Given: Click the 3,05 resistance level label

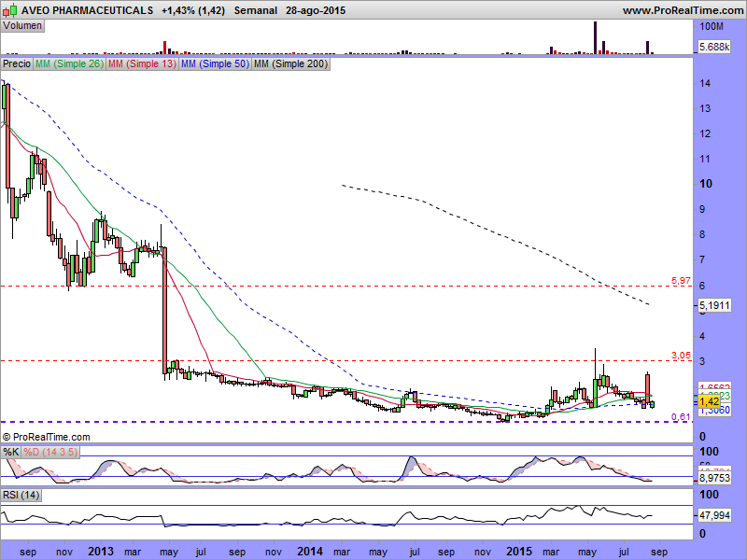Looking at the screenshot, I should point(681,356).
